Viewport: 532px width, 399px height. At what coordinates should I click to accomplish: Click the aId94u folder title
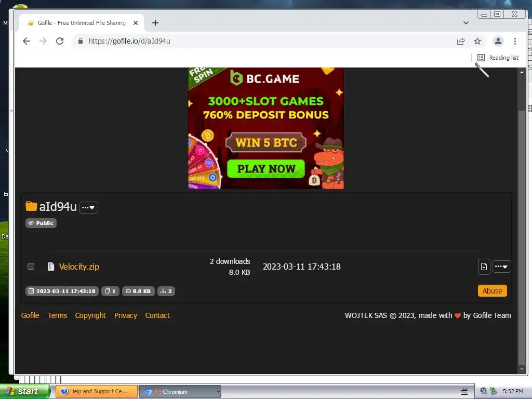(58, 207)
